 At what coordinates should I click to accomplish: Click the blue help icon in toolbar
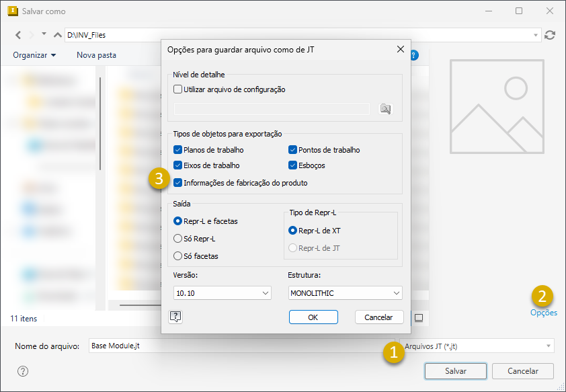tap(415, 55)
